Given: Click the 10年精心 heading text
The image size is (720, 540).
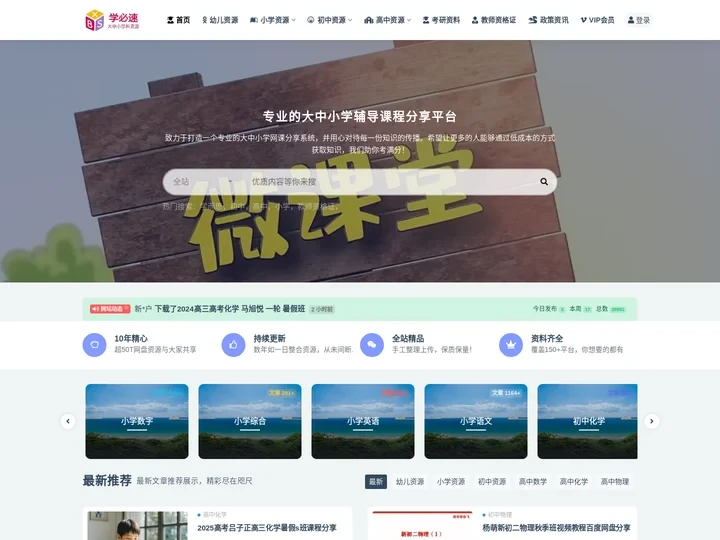Looking at the screenshot, I should (x=131, y=338).
